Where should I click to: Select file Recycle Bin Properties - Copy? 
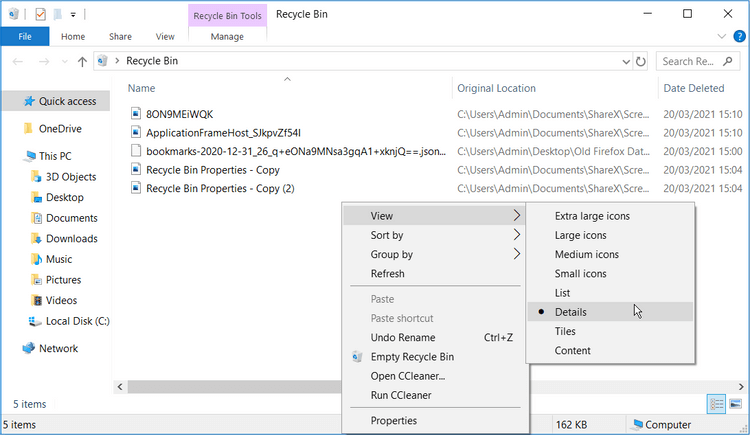(x=213, y=170)
